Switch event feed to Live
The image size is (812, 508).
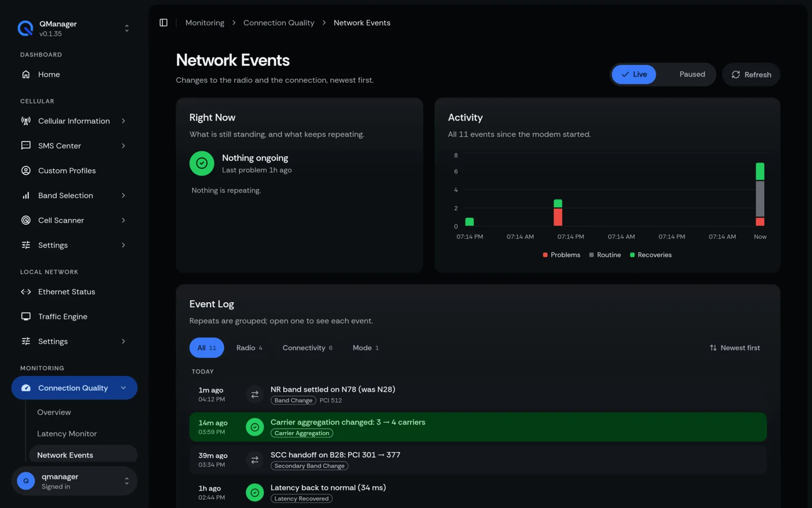pyautogui.click(x=634, y=74)
